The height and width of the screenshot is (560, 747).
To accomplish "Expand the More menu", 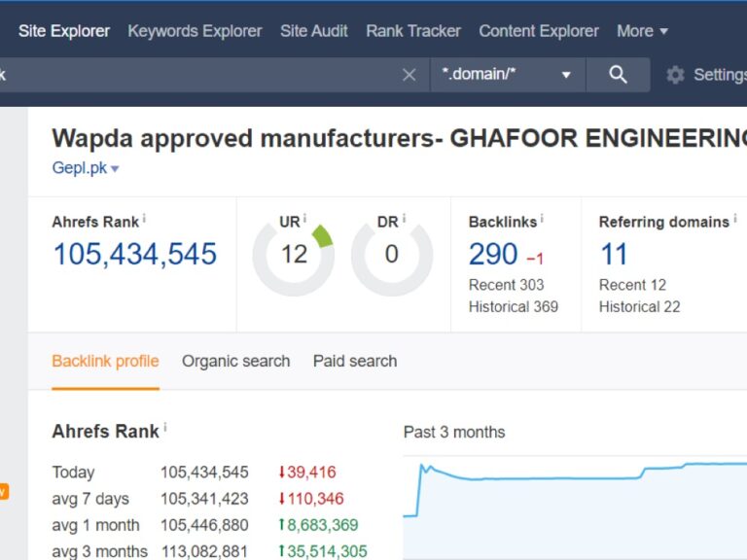I will [x=642, y=31].
